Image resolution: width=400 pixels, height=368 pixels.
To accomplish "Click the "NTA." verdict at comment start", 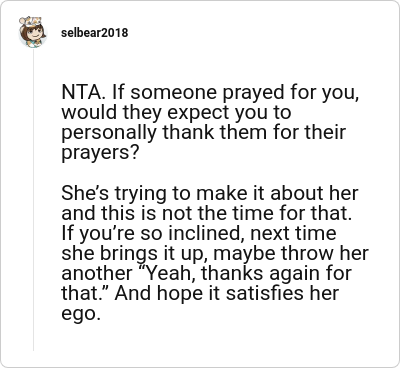I will [x=84, y=92].
